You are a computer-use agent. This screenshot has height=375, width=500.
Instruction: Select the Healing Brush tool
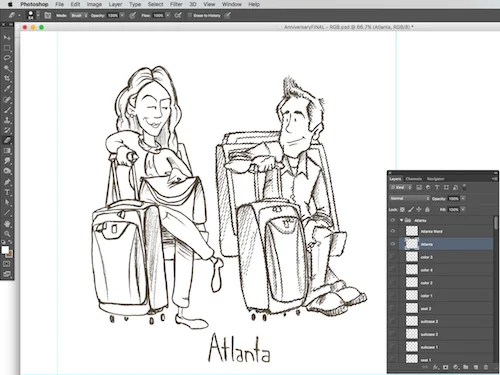click(7, 99)
